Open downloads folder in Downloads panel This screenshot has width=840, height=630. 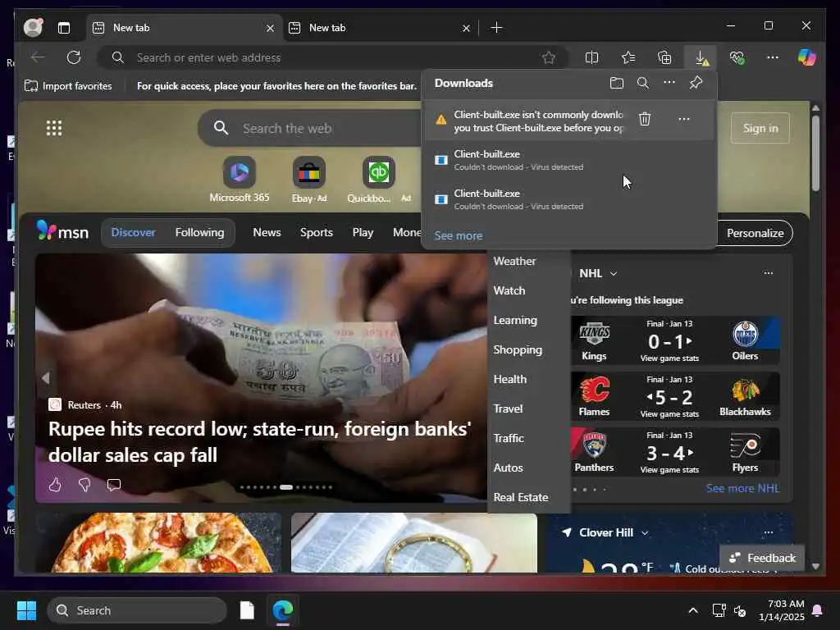[617, 83]
